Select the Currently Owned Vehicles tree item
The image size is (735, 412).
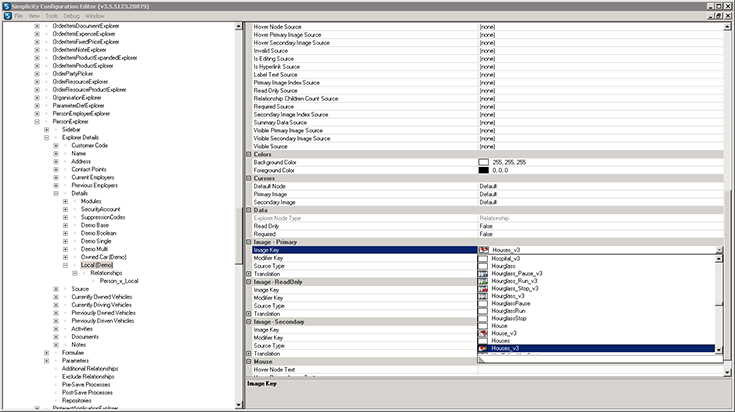pyautogui.click(x=102, y=297)
